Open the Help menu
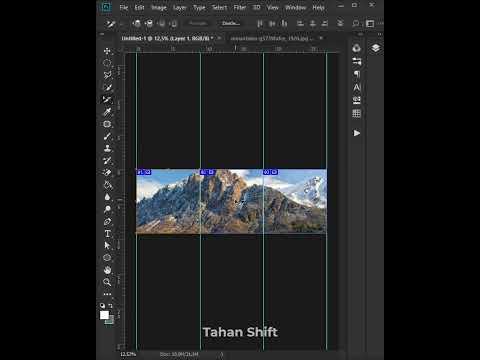480x360 pixels. [318, 7]
